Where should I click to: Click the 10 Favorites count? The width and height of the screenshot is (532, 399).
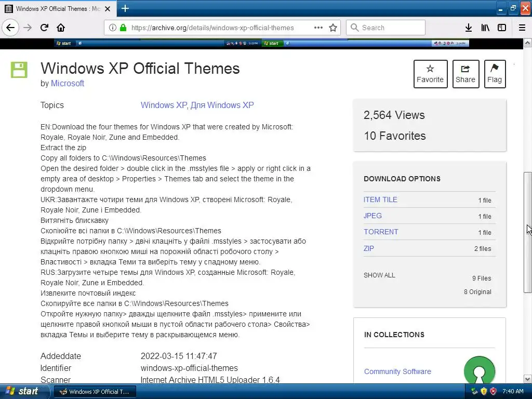click(x=395, y=136)
